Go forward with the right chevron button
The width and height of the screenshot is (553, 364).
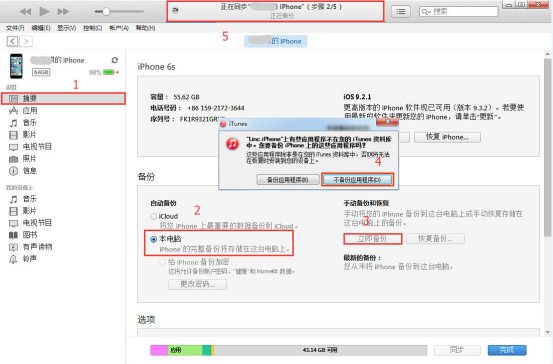point(26,41)
